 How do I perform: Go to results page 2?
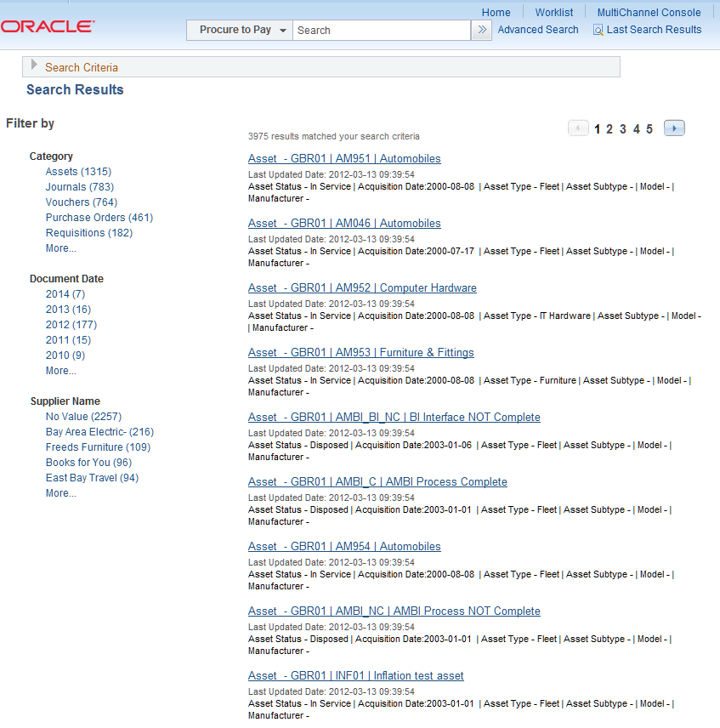[609, 129]
